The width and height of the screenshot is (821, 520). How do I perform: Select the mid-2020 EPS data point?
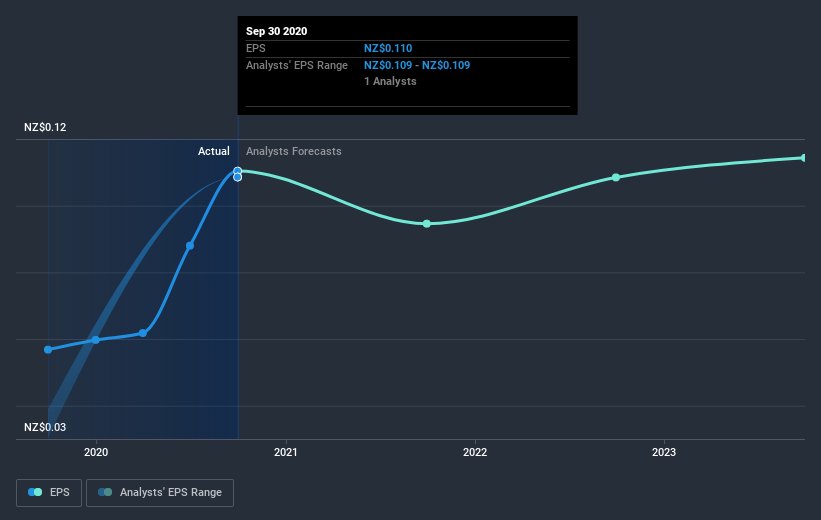(190, 246)
